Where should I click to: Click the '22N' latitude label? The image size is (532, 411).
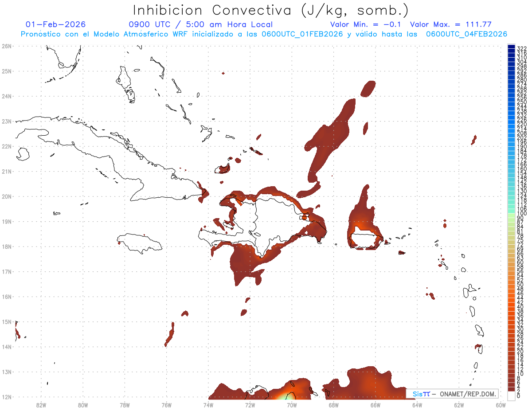tap(6, 146)
